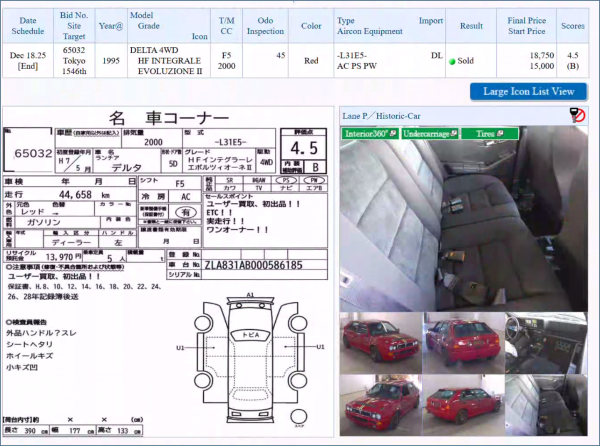Click the Date Schedule column header
The image size is (600, 446).
click(28, 25)
